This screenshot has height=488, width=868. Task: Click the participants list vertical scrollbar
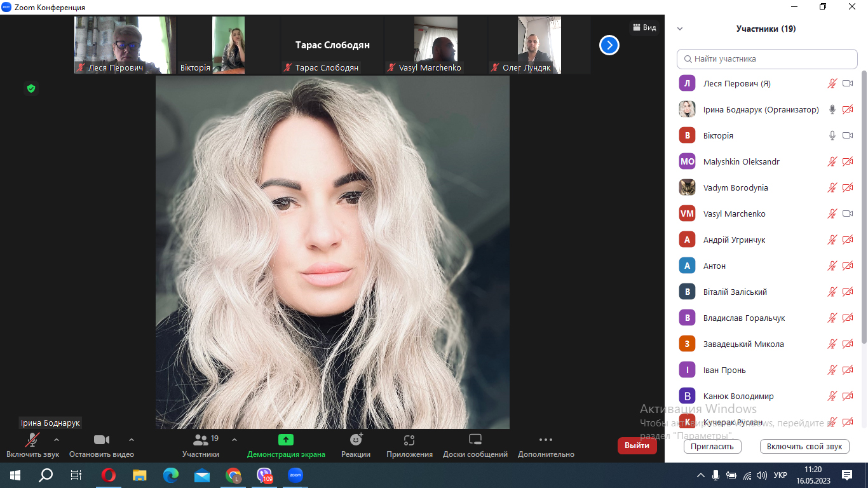(863, 210)
